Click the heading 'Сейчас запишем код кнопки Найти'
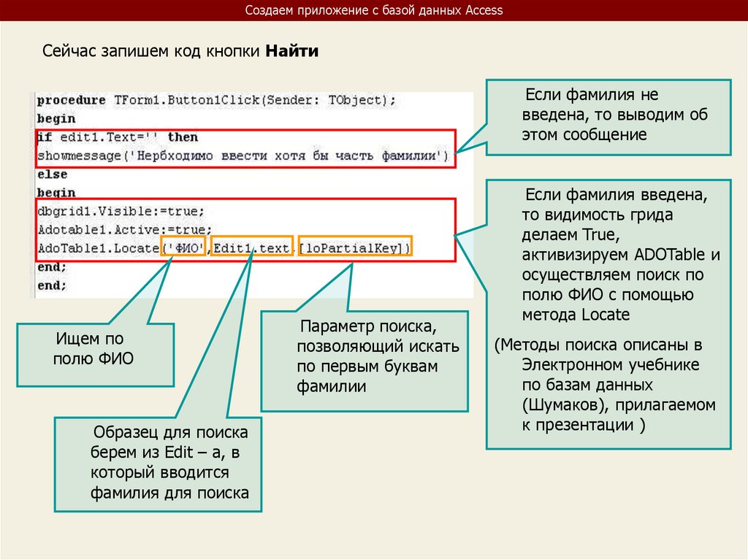This screenshot has height=560, width=748. pyautogui.click(x=180, y=50)
